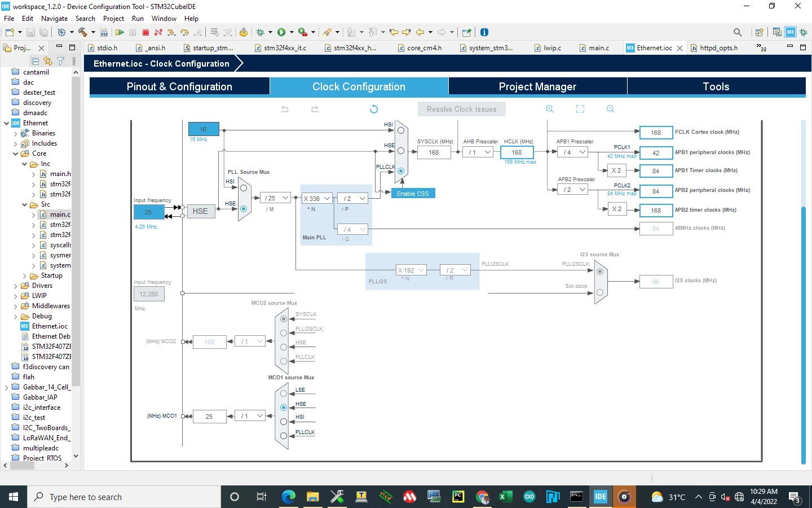812x508 pixels.
Task: Click the green Run play icon
Action: 281,32
